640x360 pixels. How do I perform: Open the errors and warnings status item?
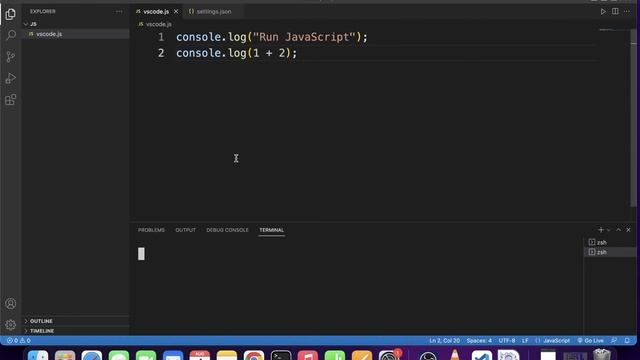(18, 340)
